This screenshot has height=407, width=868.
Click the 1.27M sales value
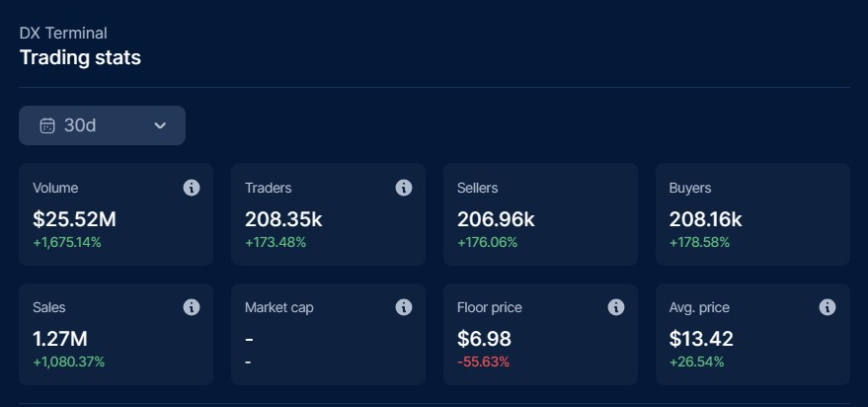[x=62, y=339]
